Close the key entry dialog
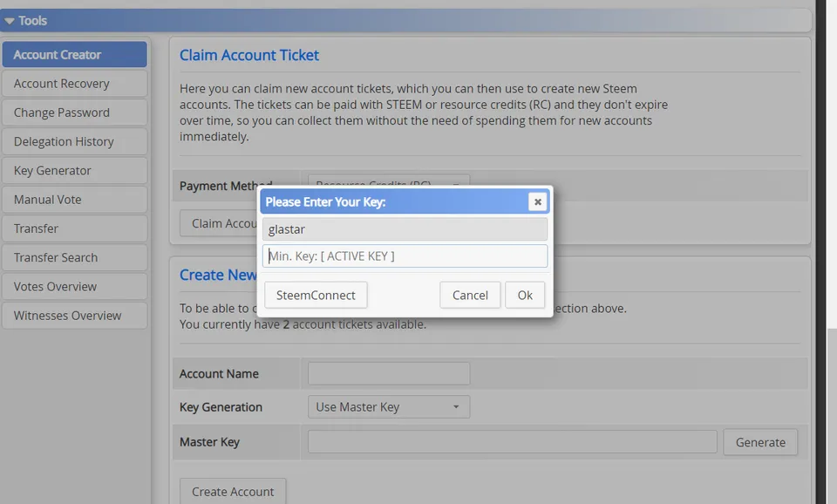The image size is (837, 504). click(538, 201)
